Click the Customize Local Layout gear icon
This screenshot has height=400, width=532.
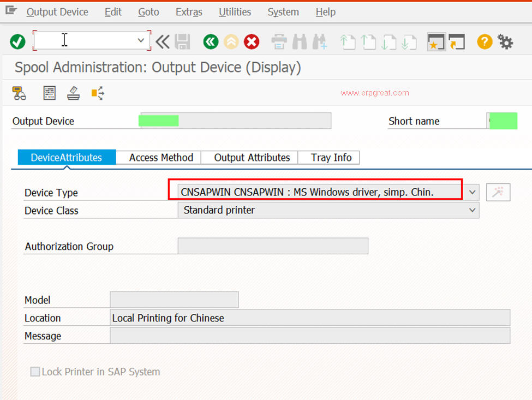click(505, 41)
